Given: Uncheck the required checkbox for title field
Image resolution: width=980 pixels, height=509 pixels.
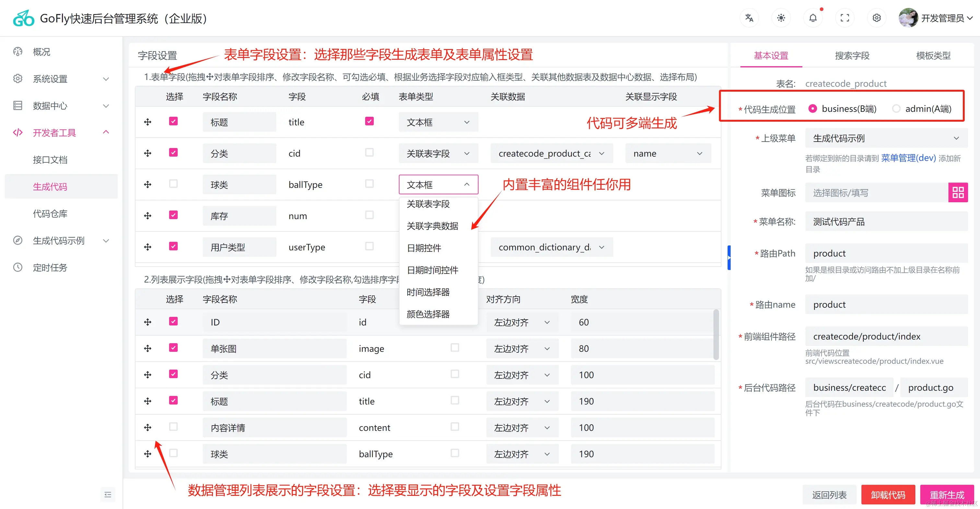Looking at the screenshot, I should (x=369, y=121).
